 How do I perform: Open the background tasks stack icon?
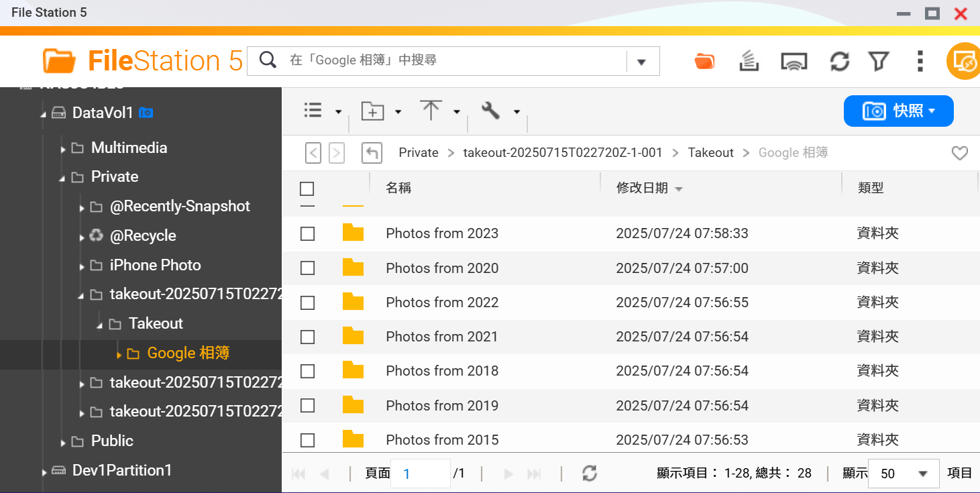749,61
